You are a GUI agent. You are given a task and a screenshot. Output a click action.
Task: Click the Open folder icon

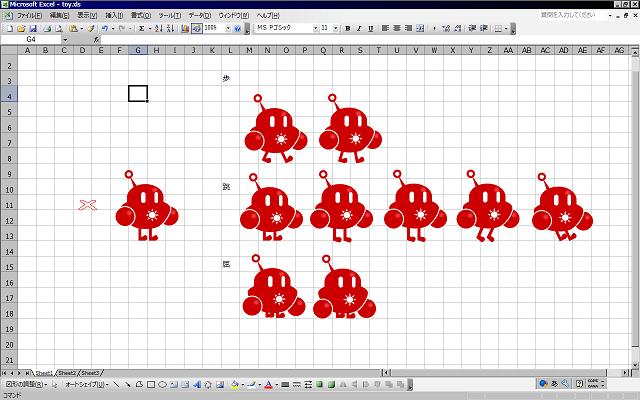pyautogui.click(x=21, y=28)
